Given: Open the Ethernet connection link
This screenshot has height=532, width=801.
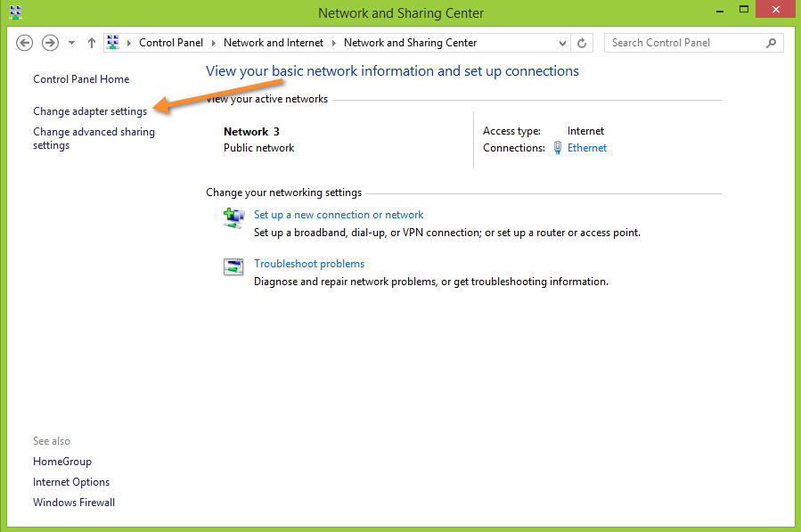Looking at the screenshot, I should pos(587,148).
